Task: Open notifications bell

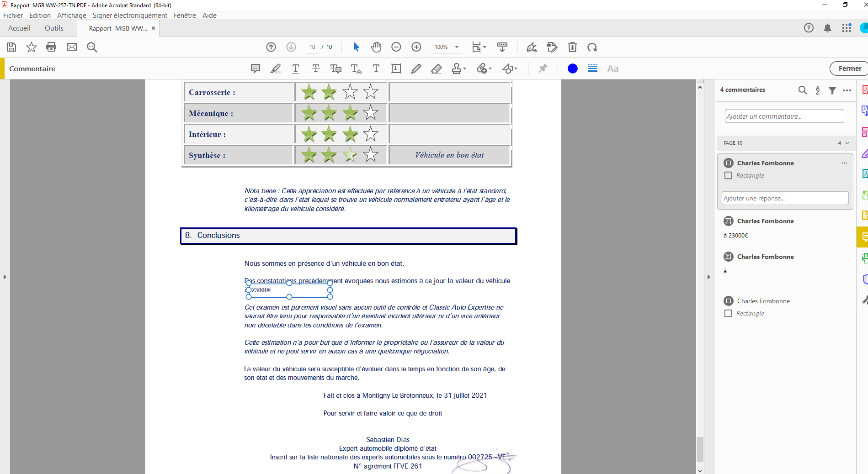Action: click(827, 28)
